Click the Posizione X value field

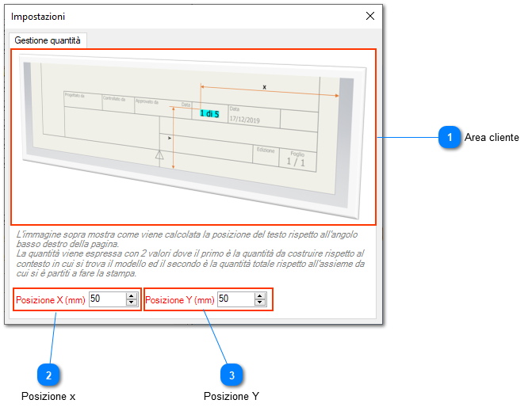pos(108,299)
